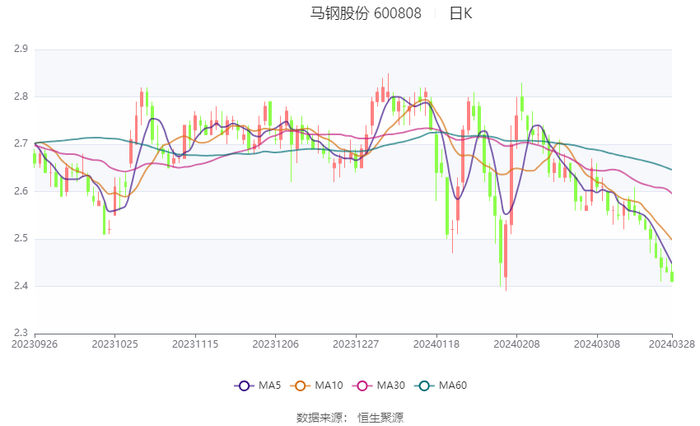
Task: Click the 20231025 x-axis date marker
Action: point(115,344)
